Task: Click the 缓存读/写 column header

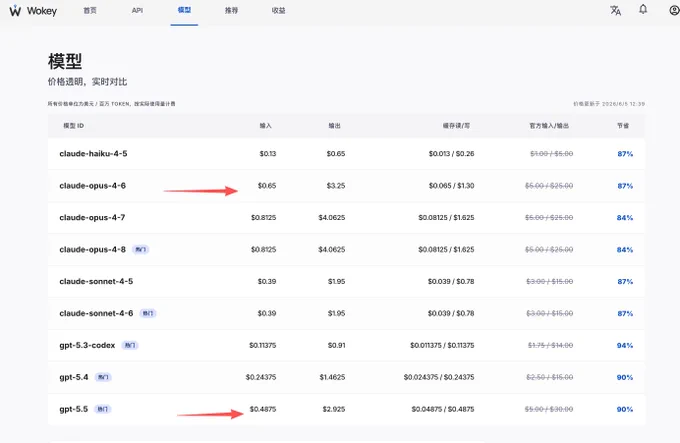Action: pos(456,126)
